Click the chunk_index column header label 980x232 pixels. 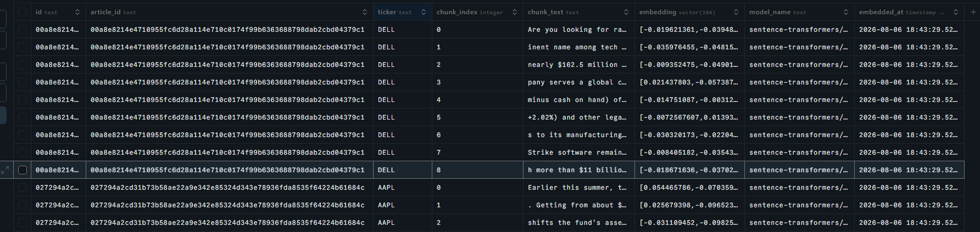[x=470, y=12]
